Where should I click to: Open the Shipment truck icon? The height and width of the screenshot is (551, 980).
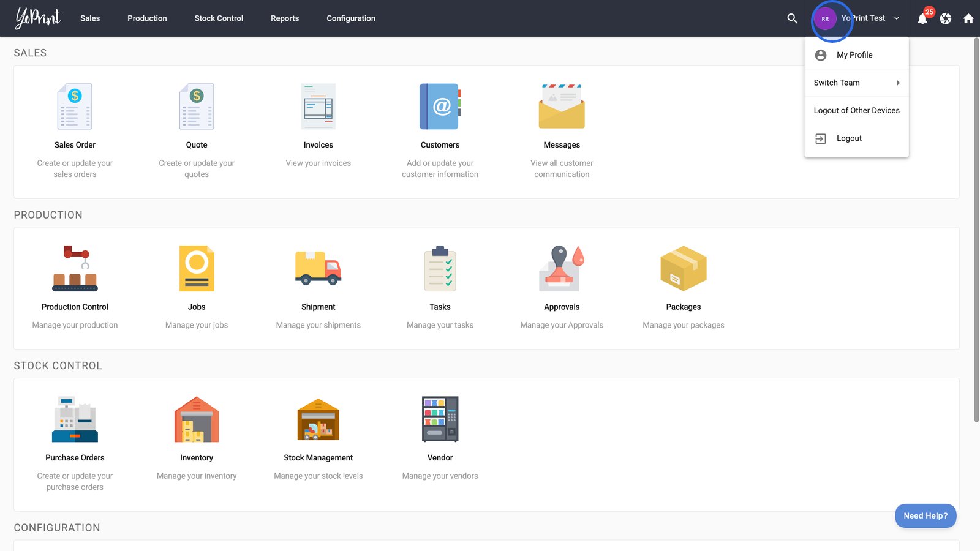tap(318, 268)
